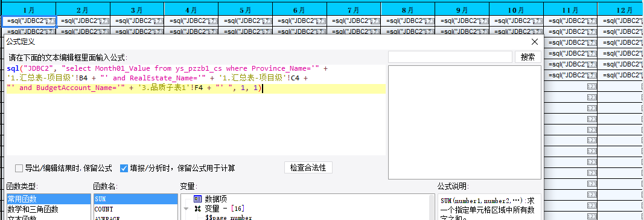Select the =sql cell directly under 7月 header
This screenshot has height=220, width=644.
354,21
